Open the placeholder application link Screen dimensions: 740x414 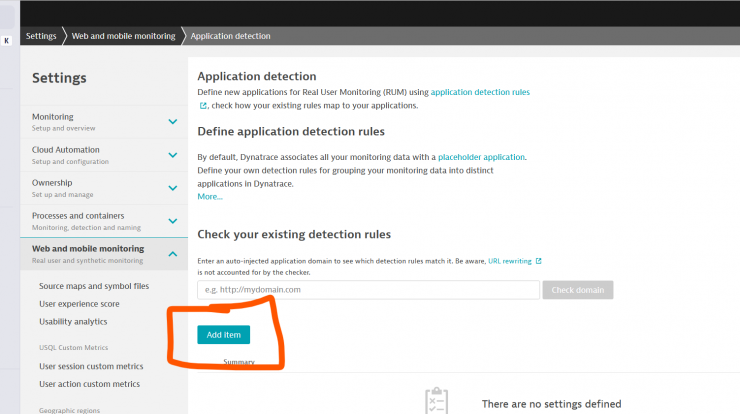pos(481,157)
